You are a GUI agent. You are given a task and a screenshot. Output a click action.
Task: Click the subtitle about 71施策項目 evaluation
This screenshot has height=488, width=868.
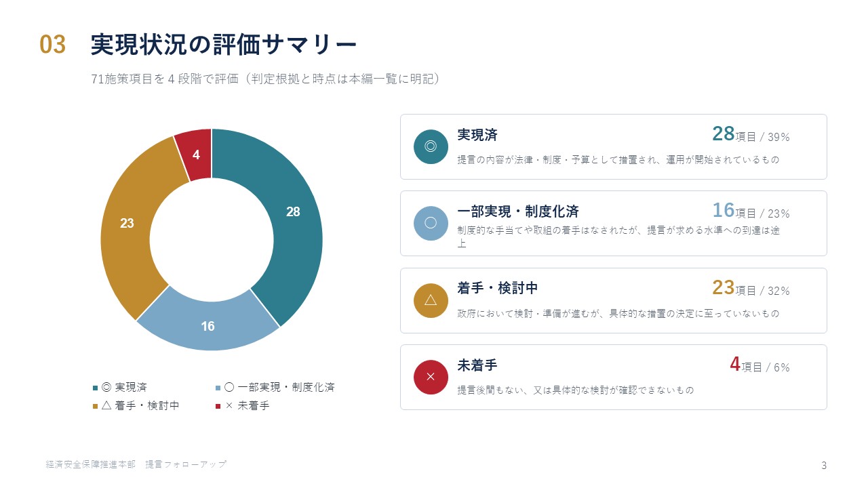pyautogui.click(x=267, y=79)
